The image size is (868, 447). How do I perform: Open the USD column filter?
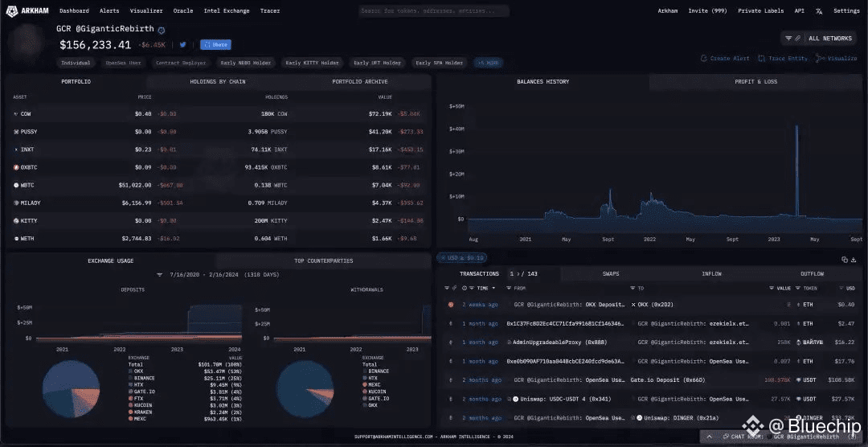coord(841,288)
